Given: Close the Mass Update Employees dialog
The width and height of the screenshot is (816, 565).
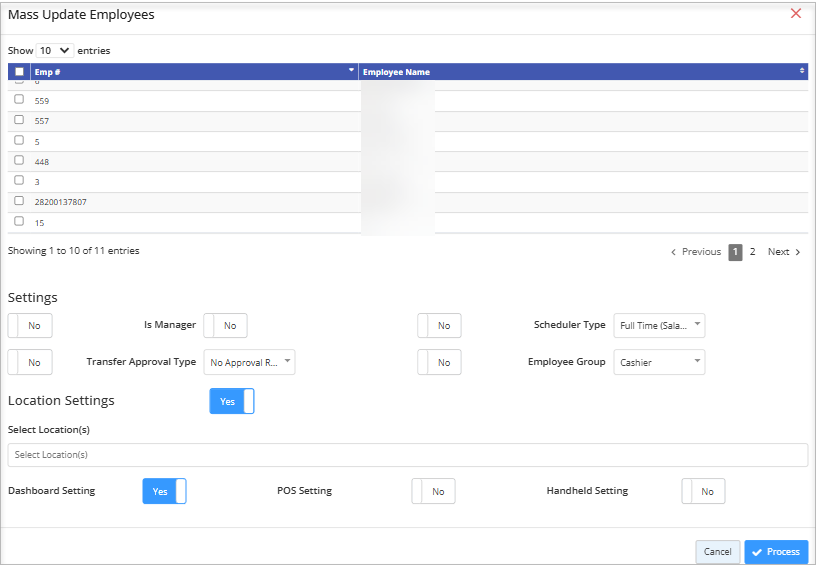Looking at the screenshot, I should tap(796, 14).
